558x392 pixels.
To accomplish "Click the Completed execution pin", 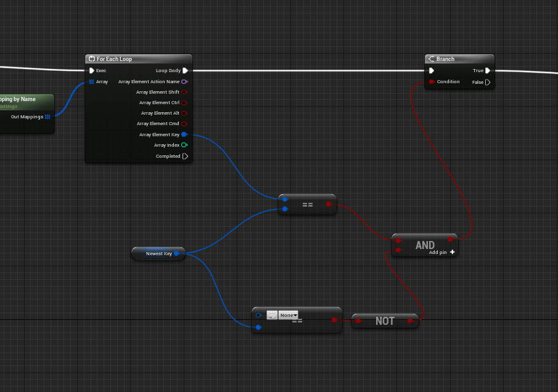I will [185, 157].
